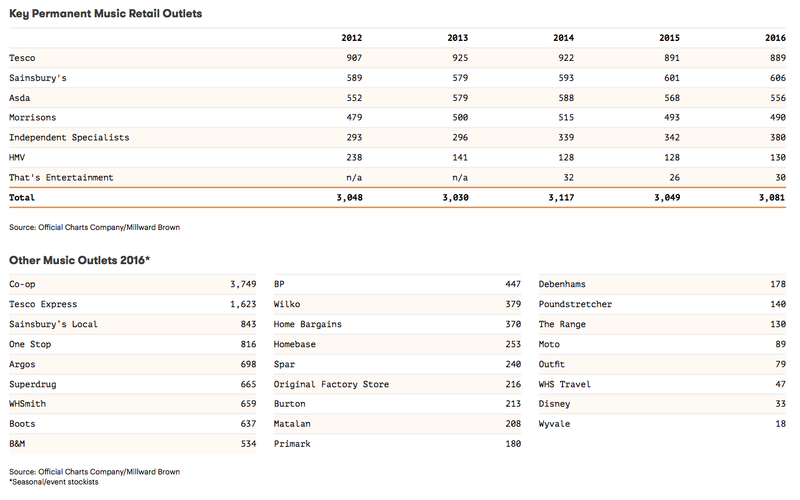Viewport: 800px width, 500px height.
Task: Click the Poundstretcher outlet name
Action: 576,305
